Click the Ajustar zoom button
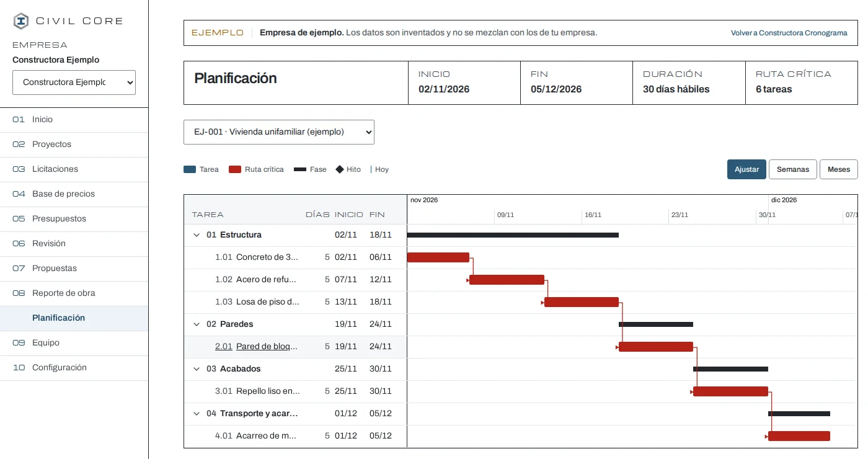 (x=746, y=169)
